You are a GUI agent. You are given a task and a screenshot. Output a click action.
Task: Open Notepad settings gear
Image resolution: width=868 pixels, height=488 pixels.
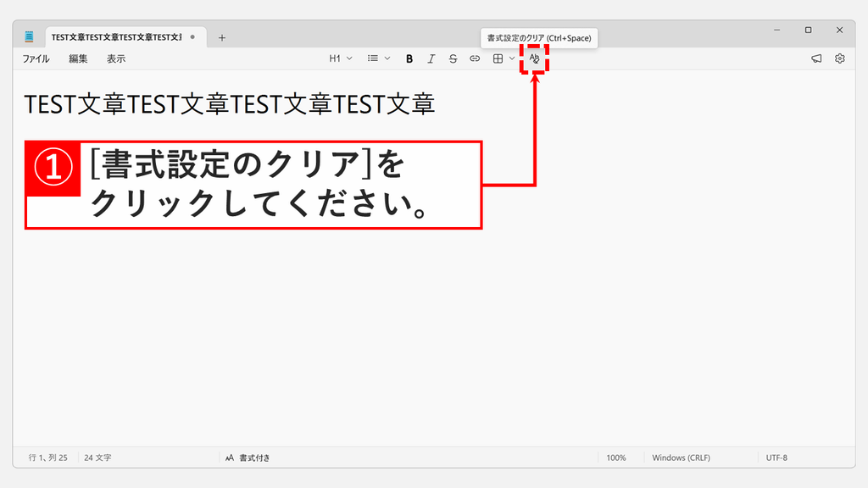pyautogui.click(x=840, y=58)
